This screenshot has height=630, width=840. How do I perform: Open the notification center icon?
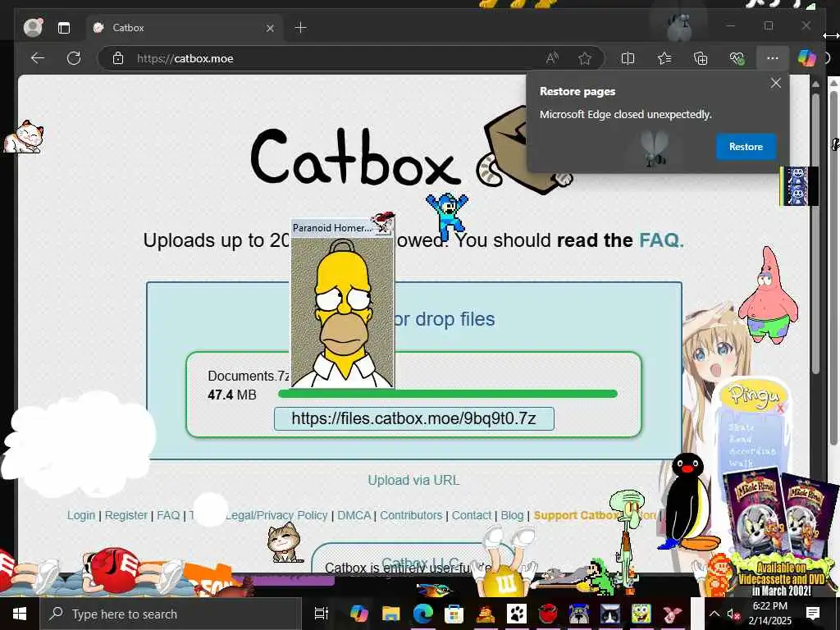pyautogui.click(x=813, y=614)
